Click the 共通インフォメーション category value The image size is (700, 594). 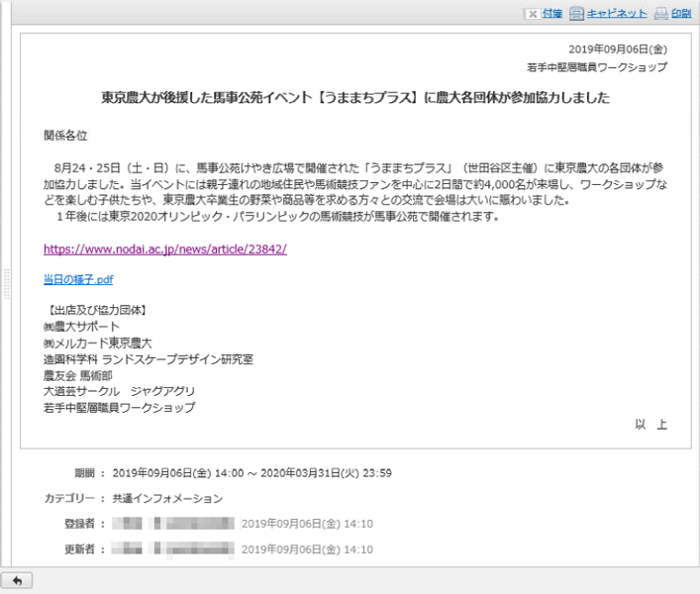point(167,498)
